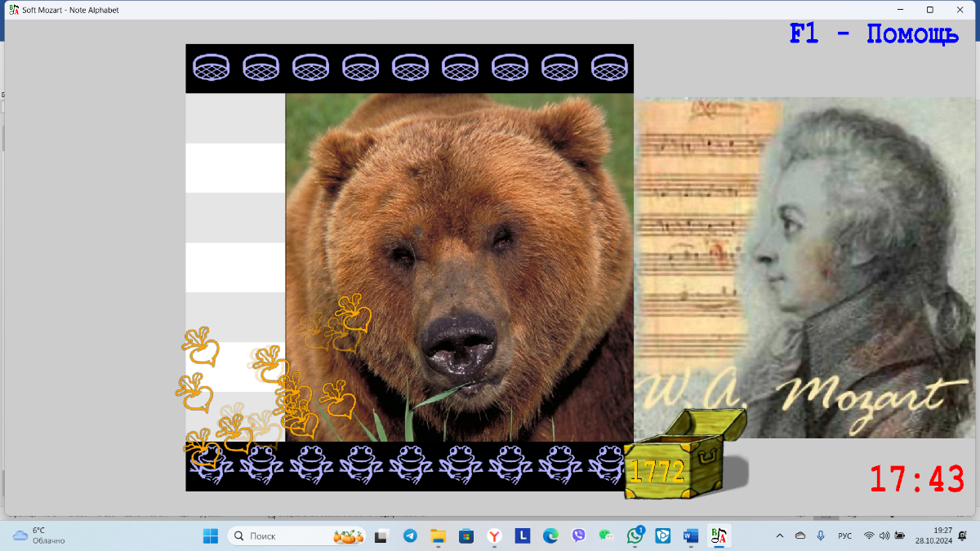Viewport: 980px width, 551px height.
Task: Click the treasure chest showing 1772
Action: pos(684,454)
